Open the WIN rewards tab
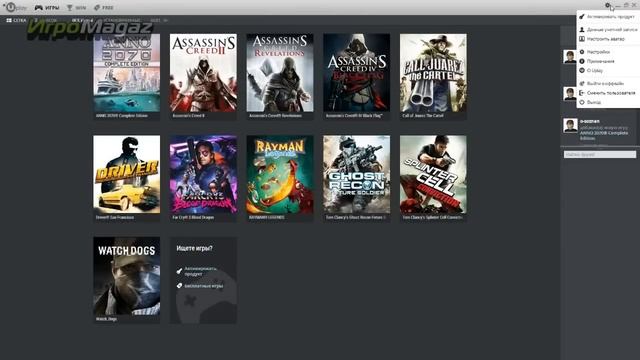This screenshot has width=640, height=360. point(76,7)
